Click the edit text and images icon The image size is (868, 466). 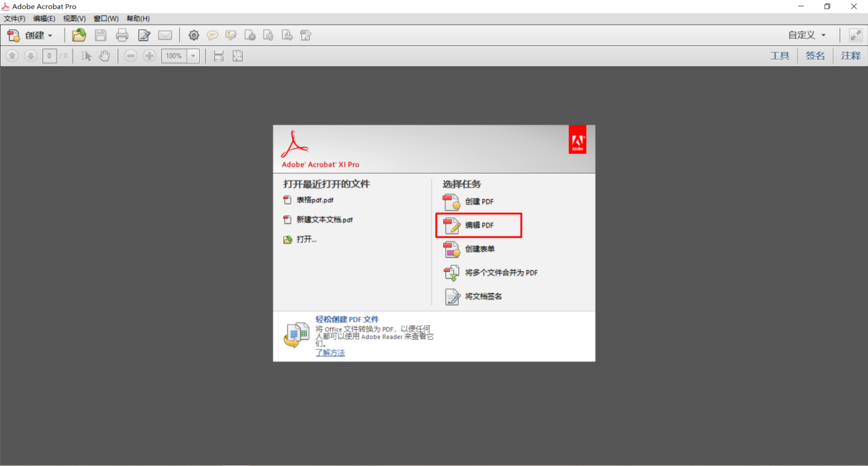[144, 36]
